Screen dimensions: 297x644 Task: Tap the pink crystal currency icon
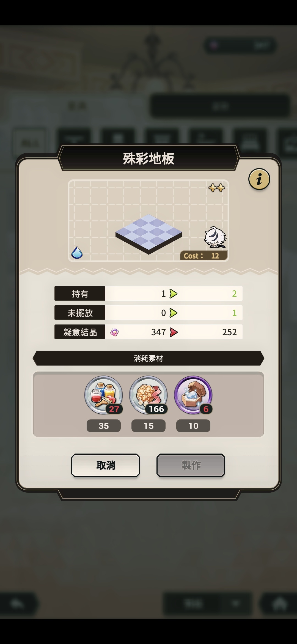point(114,332)
